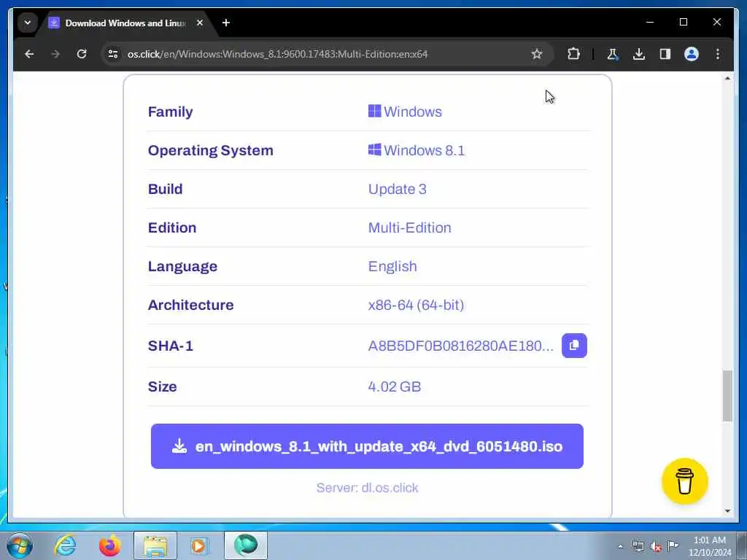
Task: Launch Firefox from the taskbar
Action: coord(109,545)
